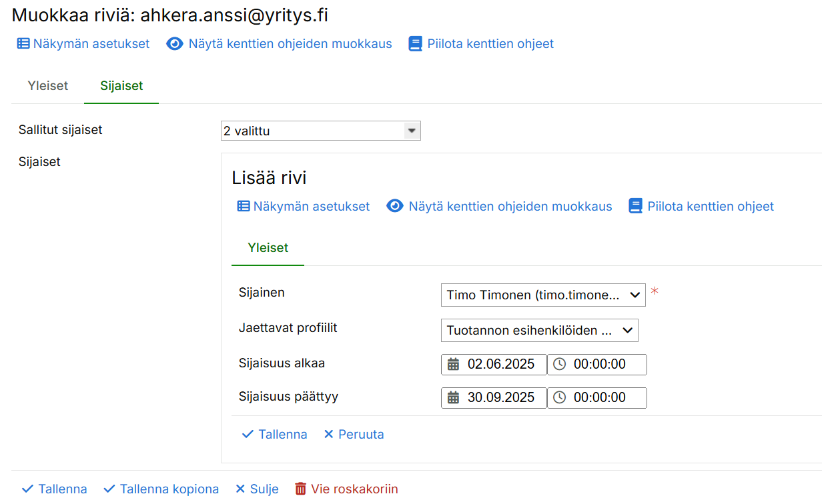Click Tallenna kopiona at the bottom
Screen dimensions: 822x504
pyautogui.click(x=161, y=489)
